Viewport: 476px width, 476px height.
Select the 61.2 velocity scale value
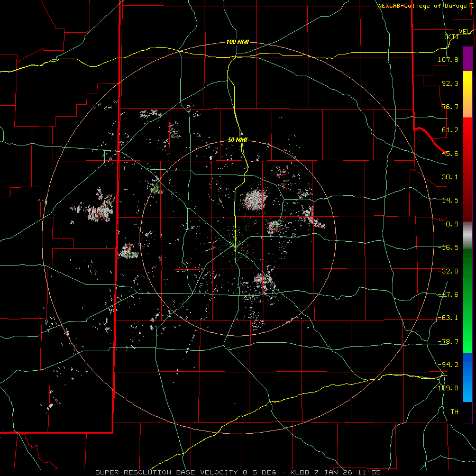click(x=450, y=130)
